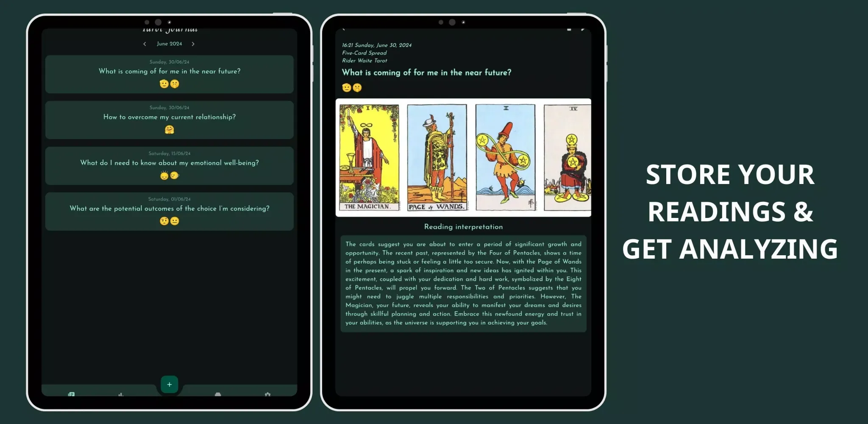The height and width of the screenshot is (424, 868).
Task: Add a new reading with the plus button
Action: coord(170,385)
